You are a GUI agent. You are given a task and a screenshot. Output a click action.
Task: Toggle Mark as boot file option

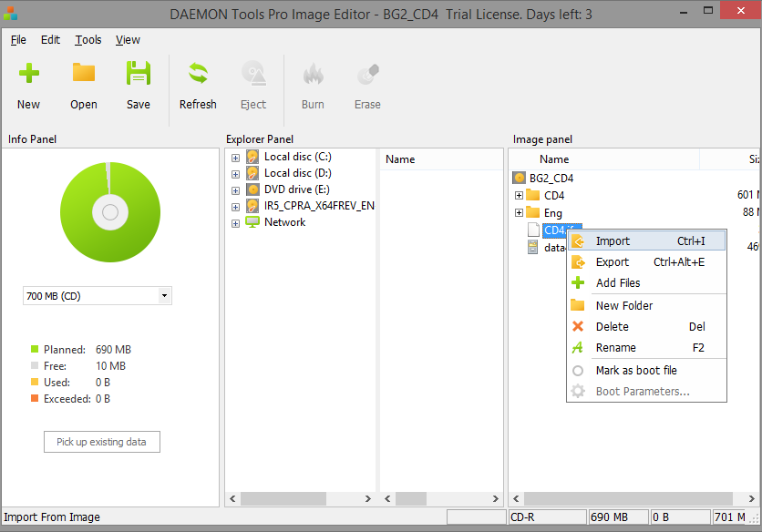tap(647, 370)
